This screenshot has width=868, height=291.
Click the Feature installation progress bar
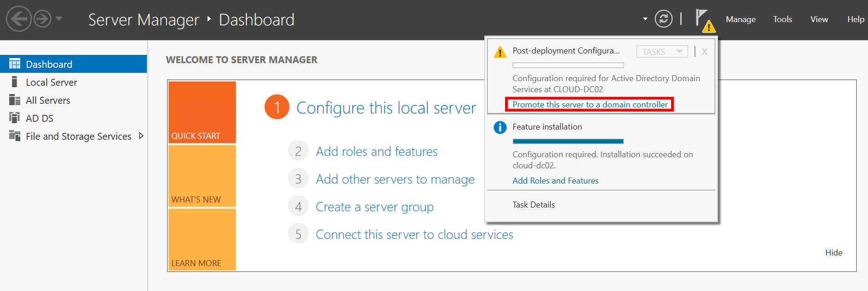click(568, 141)
